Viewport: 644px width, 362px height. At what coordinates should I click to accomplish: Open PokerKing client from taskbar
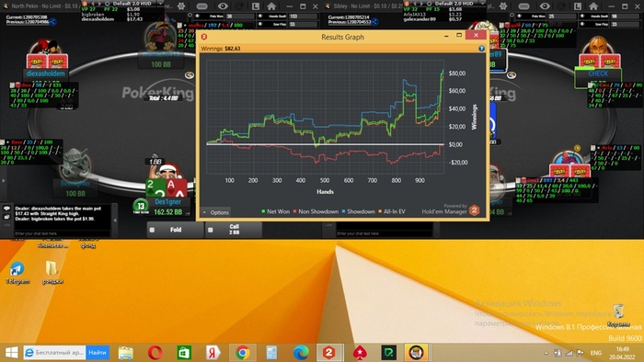(x=416, y=353)
